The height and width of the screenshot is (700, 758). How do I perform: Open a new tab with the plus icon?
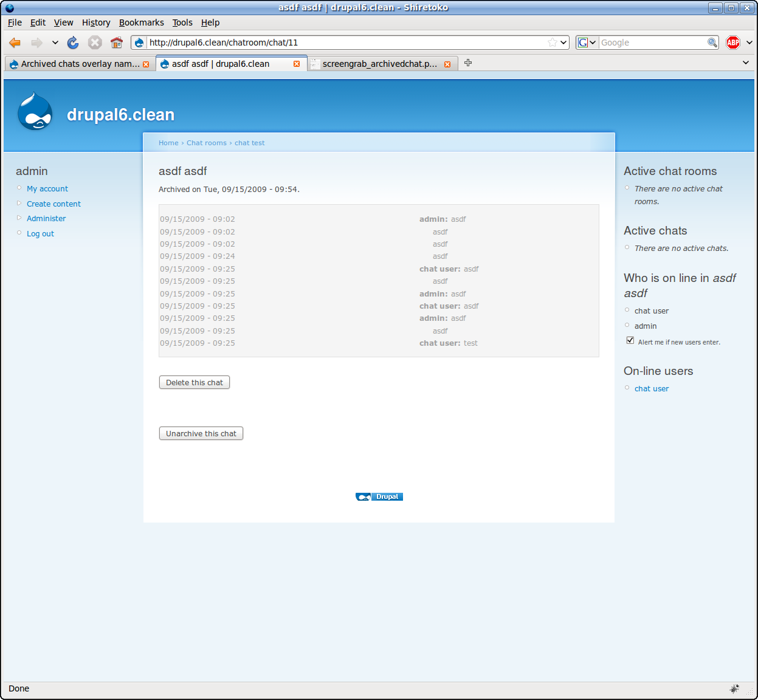[467, 63]
